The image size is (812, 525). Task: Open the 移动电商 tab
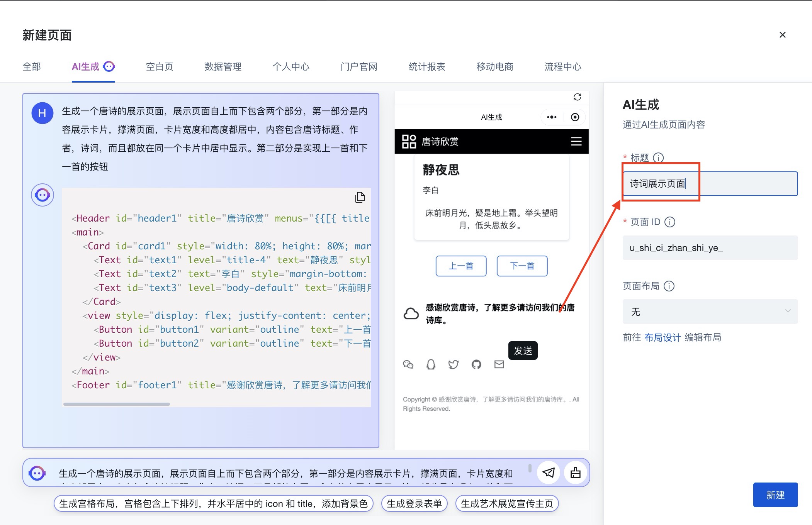495,67
